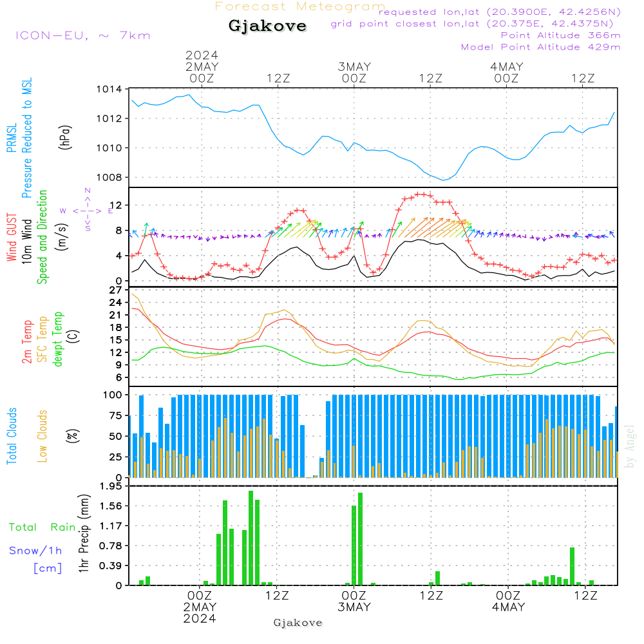This screenshot has height=644, width=644.
Task: Click the '24' temperature axis value
Action: pos(116,303)
